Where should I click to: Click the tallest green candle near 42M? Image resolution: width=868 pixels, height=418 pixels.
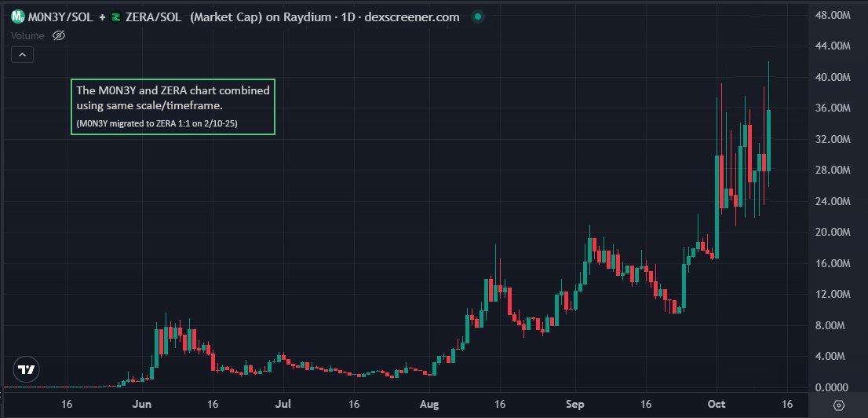coord(768,141)
